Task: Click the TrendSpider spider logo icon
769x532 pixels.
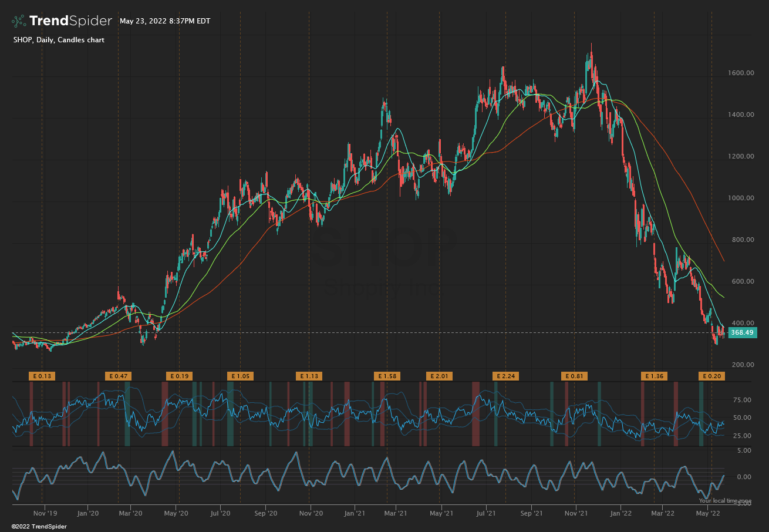Action: click(19, 21)
